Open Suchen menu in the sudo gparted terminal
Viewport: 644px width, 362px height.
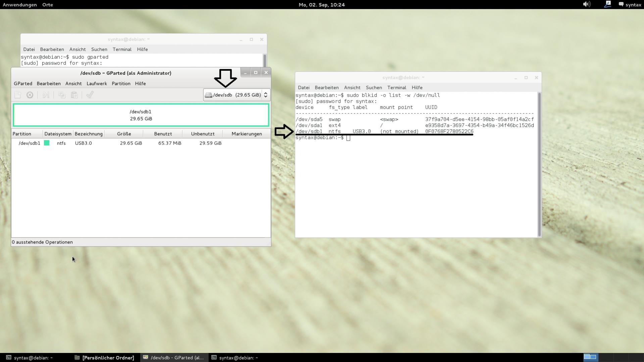99,49
